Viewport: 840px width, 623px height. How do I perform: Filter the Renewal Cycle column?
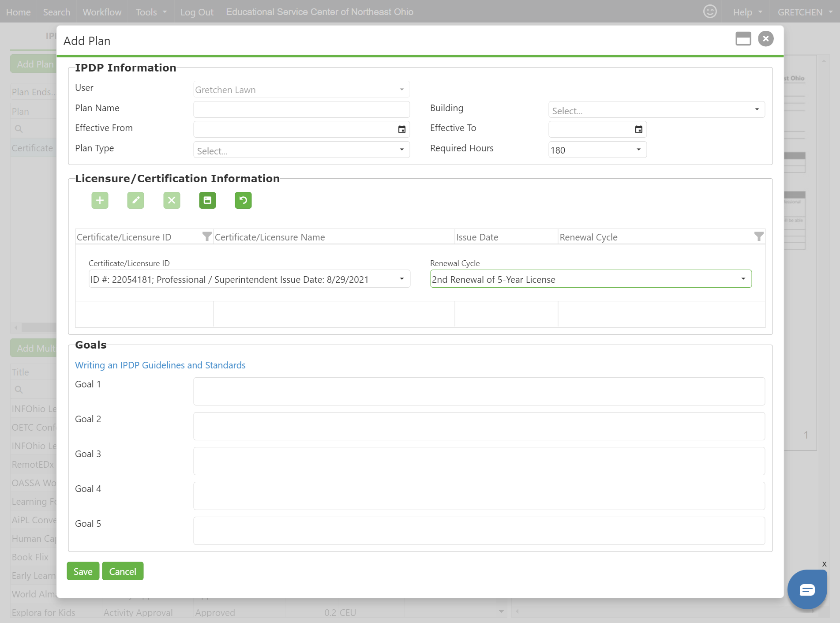point(759,236)
